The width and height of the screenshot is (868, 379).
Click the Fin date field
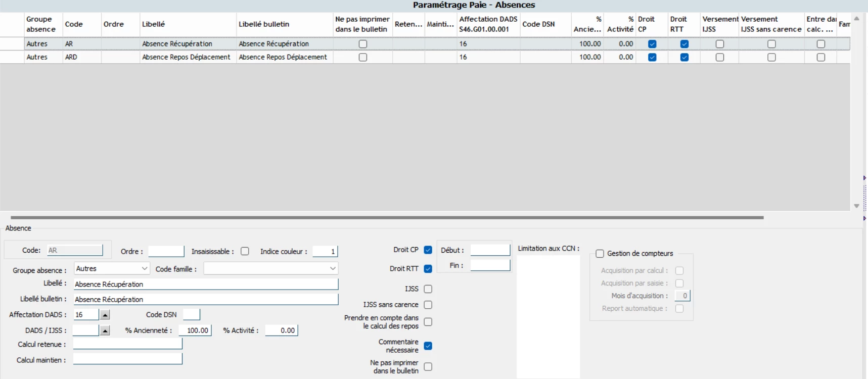[x=490, y=265]
